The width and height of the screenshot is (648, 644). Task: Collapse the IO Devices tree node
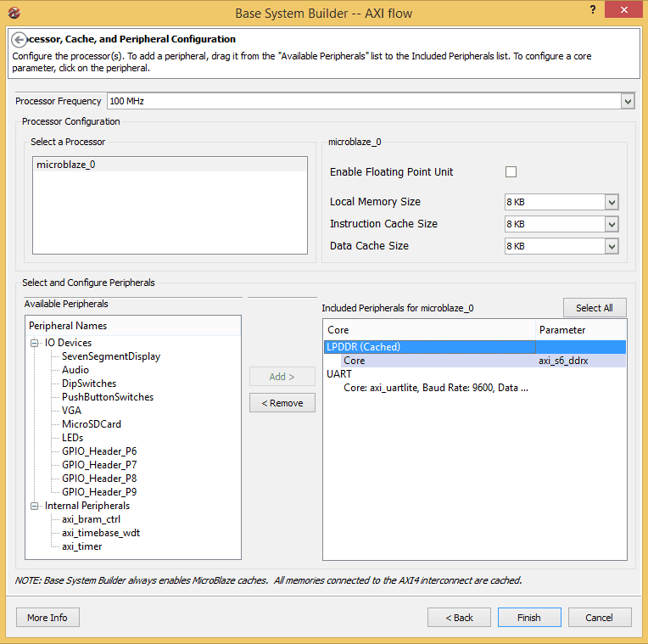(x=35, y=344)
